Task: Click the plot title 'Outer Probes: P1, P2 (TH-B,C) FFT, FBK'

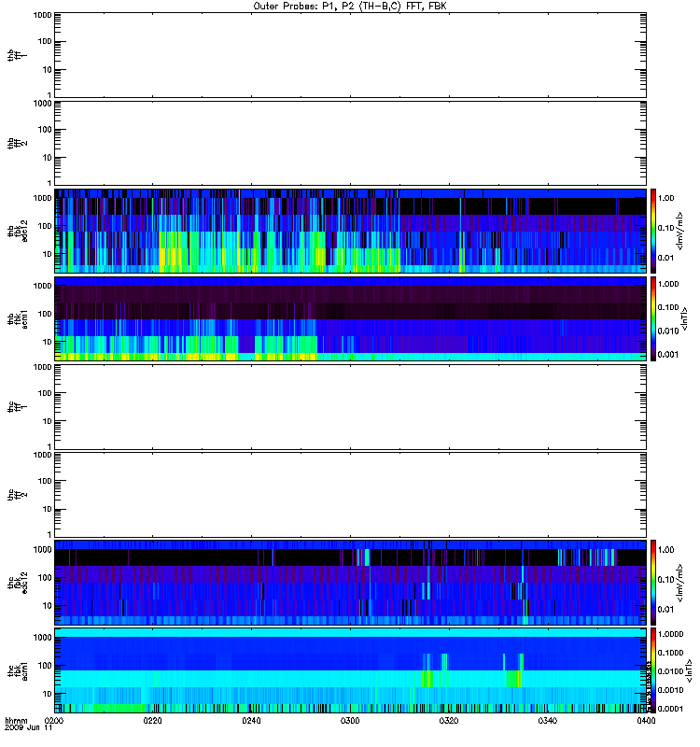Action: pyautogui.click(x=350, y=7)
